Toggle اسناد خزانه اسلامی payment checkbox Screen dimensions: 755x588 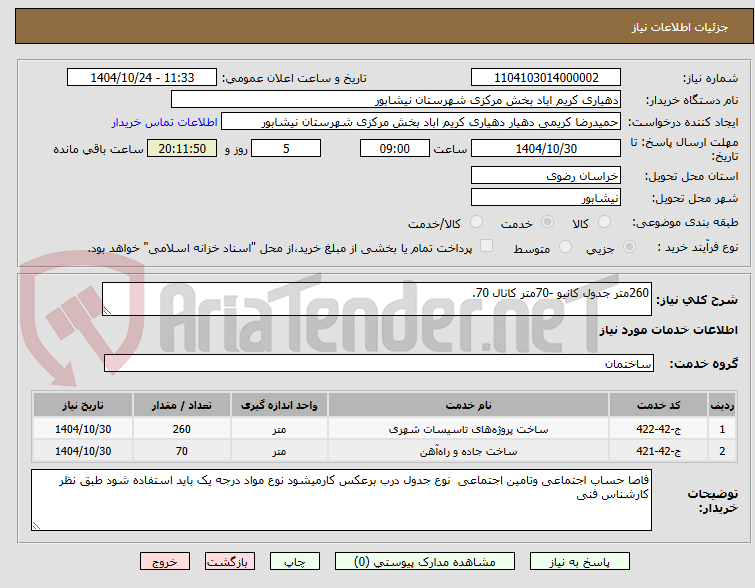[486, 246]
